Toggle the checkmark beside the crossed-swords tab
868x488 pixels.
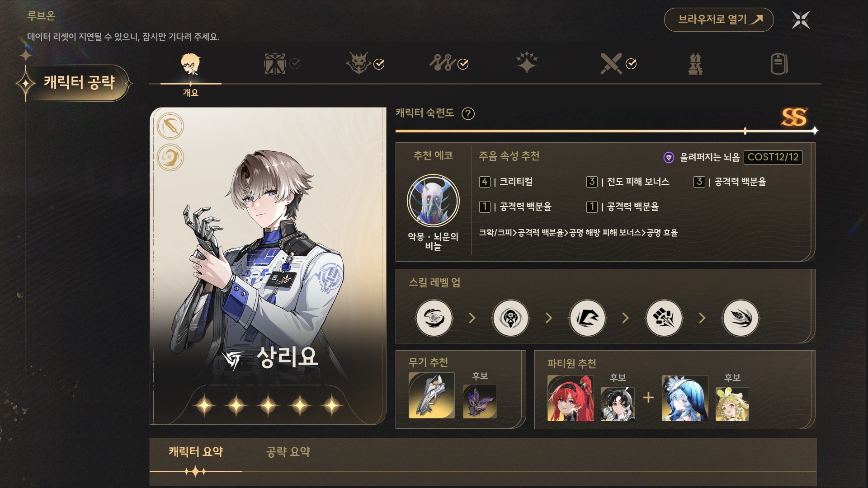(x=631, y=64)
